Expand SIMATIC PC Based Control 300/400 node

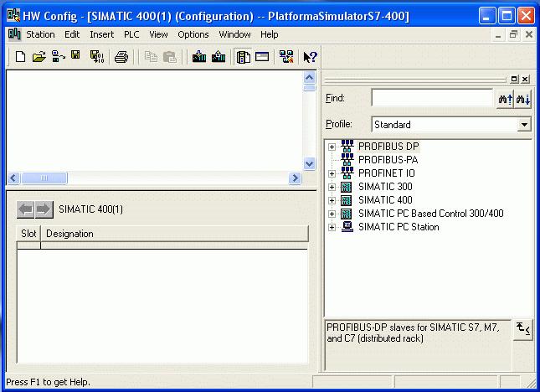point(332,214)
